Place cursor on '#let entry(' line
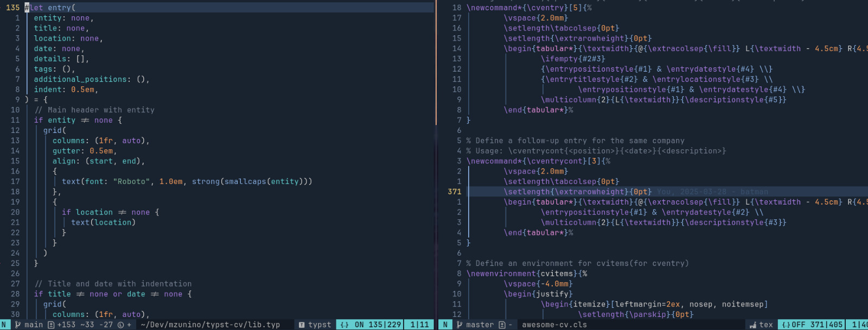Screen dimensions: 868x330 point(50,8)
